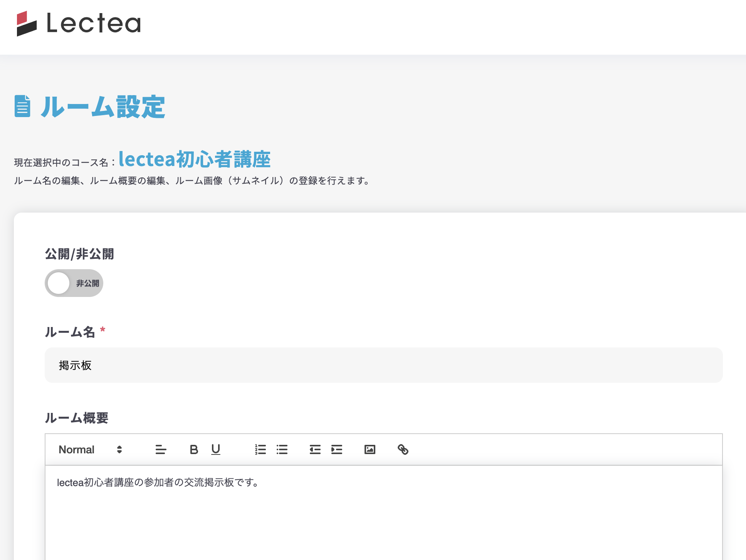Image resolution: width=746 pixels, height=560 pixels.
Task: Decrease indent in the room overview editor
Action: point(315,449)
